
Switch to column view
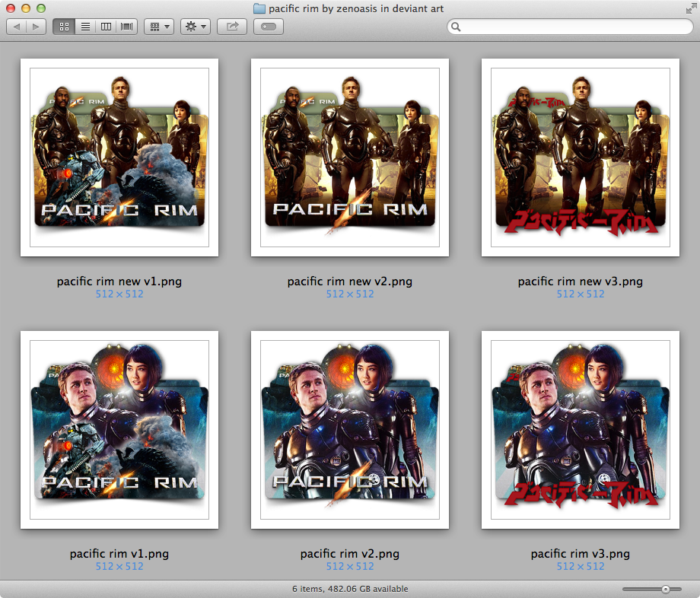(x=106, y=26)
